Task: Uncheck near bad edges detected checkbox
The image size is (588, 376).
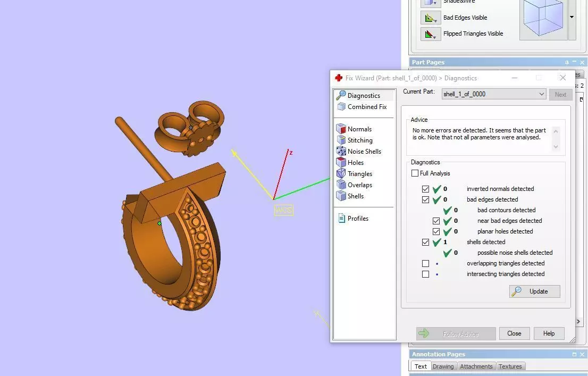Action: (x=436, y=221)
